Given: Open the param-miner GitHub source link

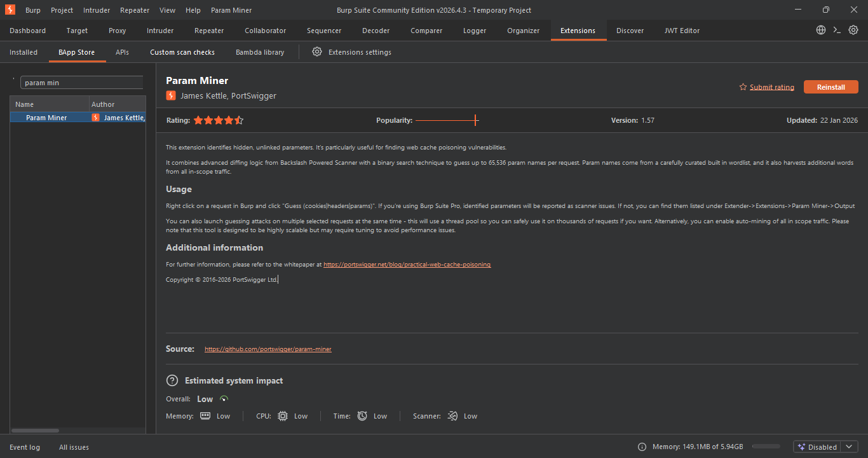Looking at the screenshot, I should click(x=268, y=349).
